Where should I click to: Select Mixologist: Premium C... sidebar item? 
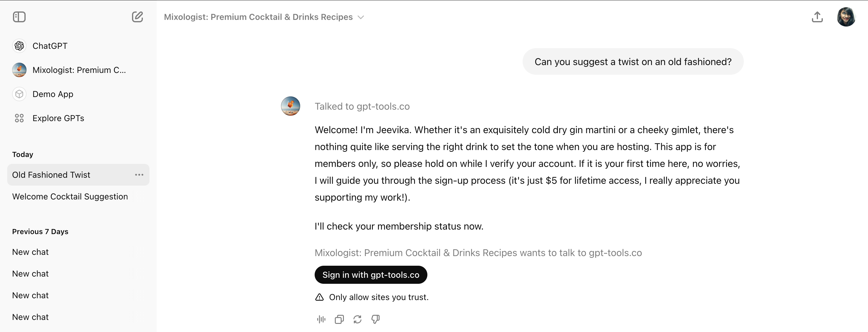point(79,70)
